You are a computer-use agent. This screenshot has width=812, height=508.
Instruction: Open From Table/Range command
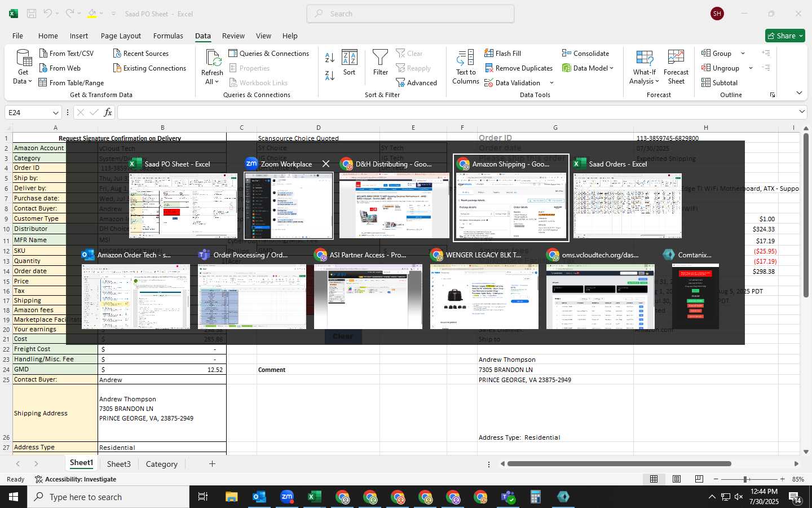click(71, 83)
